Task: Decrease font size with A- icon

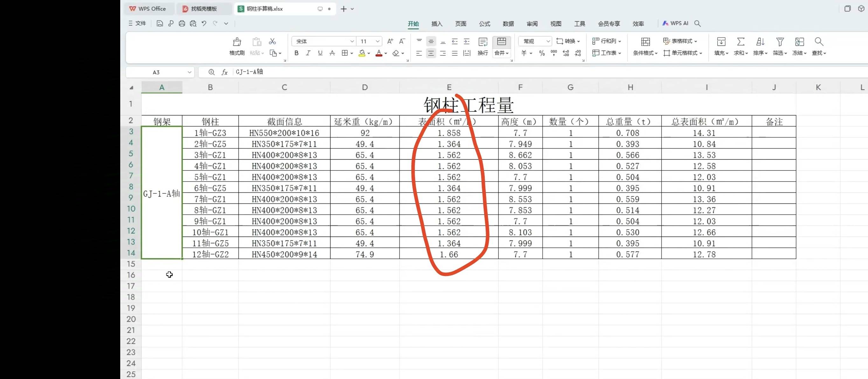Action: click(402, 41)
